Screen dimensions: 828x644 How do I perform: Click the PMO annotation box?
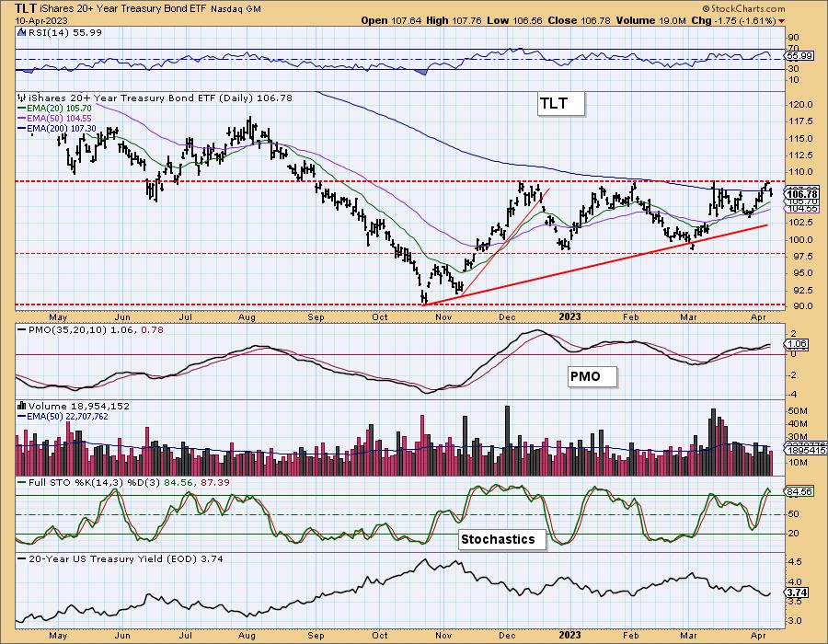pos(592,377)
